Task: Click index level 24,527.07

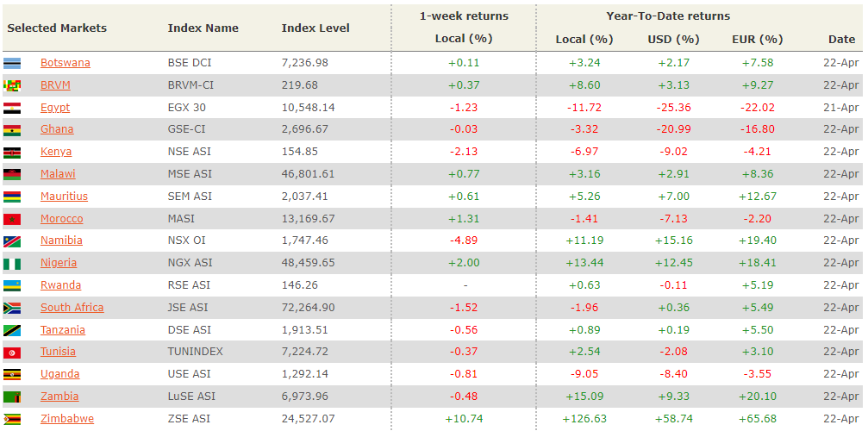Action: [308, 419]
